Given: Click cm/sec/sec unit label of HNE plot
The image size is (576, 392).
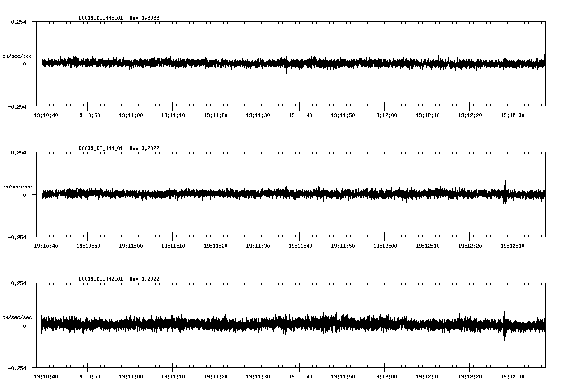Looking at the screenshot, I should 17,56.
